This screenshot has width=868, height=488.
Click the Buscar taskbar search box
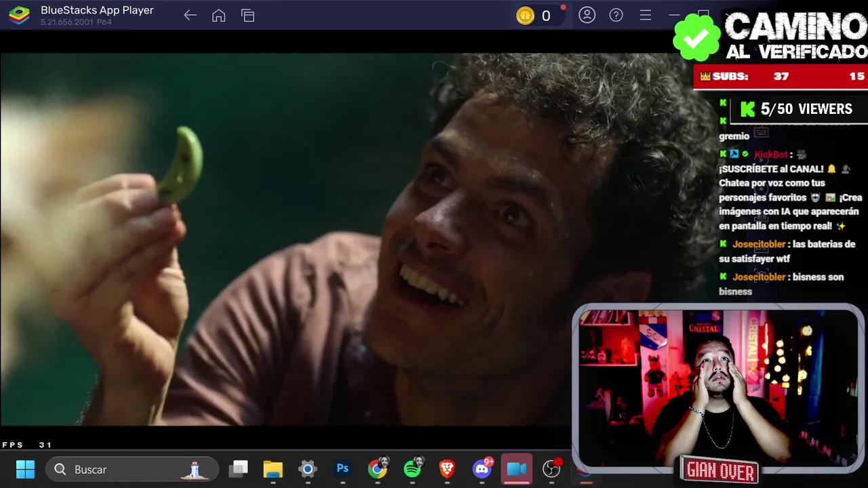132,469
